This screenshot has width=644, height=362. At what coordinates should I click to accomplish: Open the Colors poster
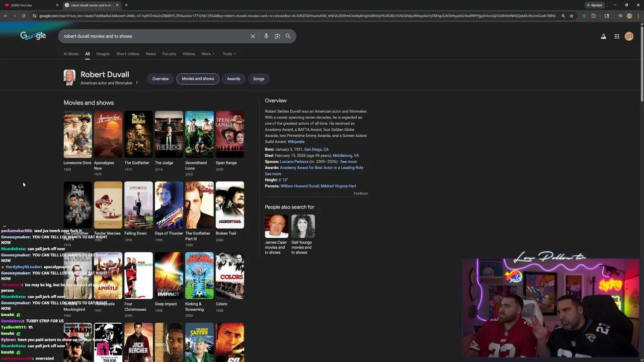230,276
